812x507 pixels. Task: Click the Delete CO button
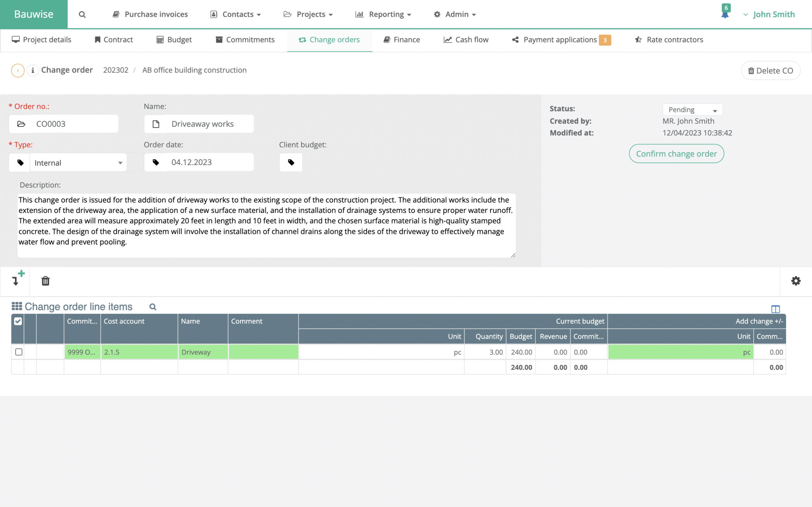[x=770, y=70]
